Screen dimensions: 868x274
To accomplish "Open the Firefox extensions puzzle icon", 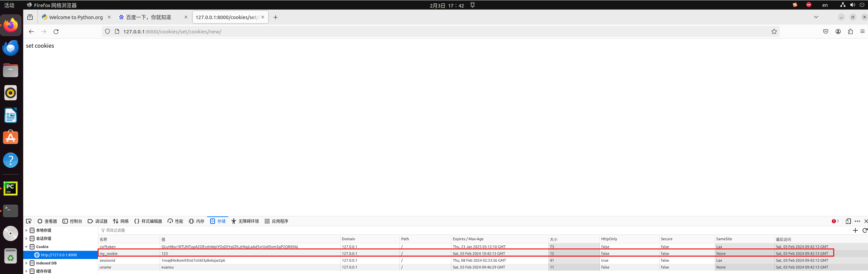I will (x=850, y=32).
